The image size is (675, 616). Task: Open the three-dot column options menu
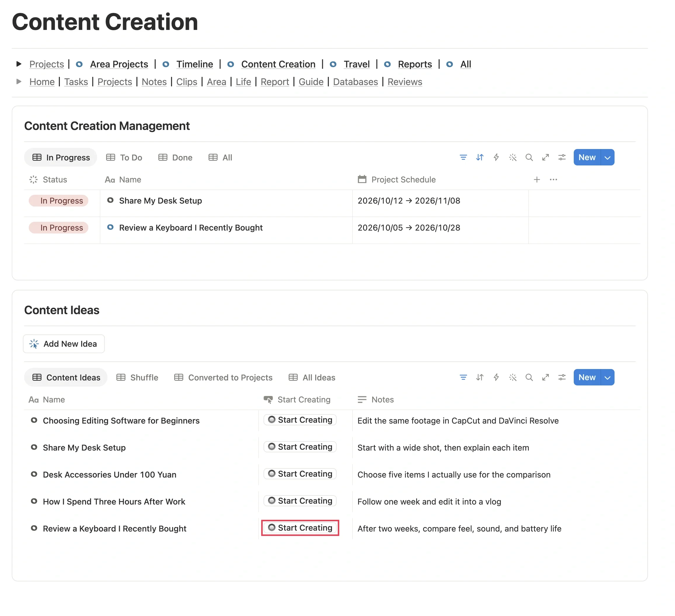553,180
